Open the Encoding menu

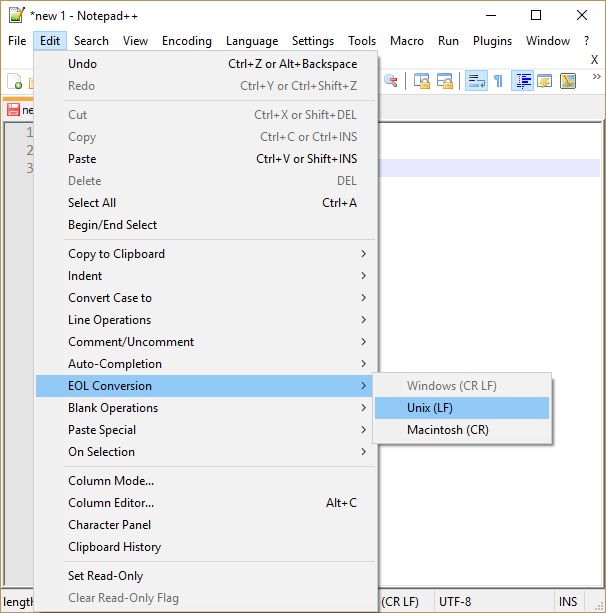[187, 41]
